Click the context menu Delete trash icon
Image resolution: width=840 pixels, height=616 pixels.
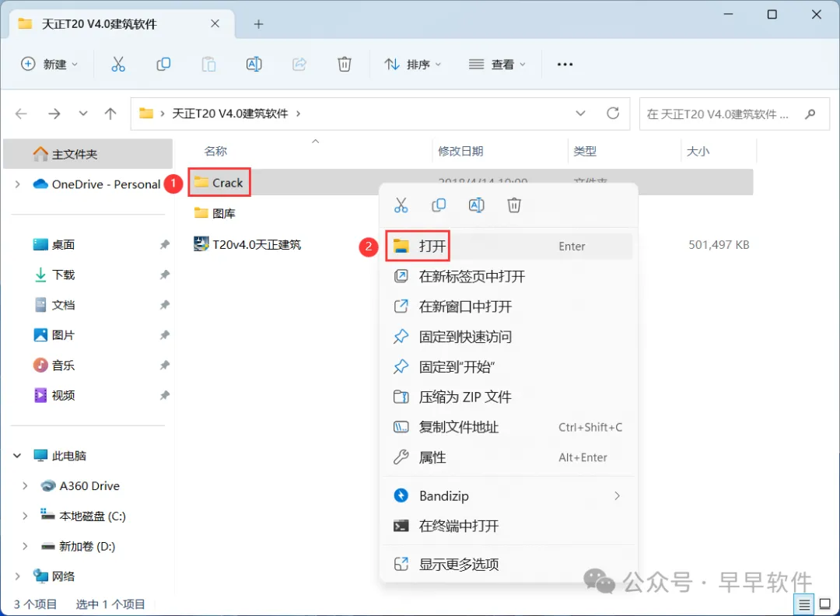[x=514, y=205]
